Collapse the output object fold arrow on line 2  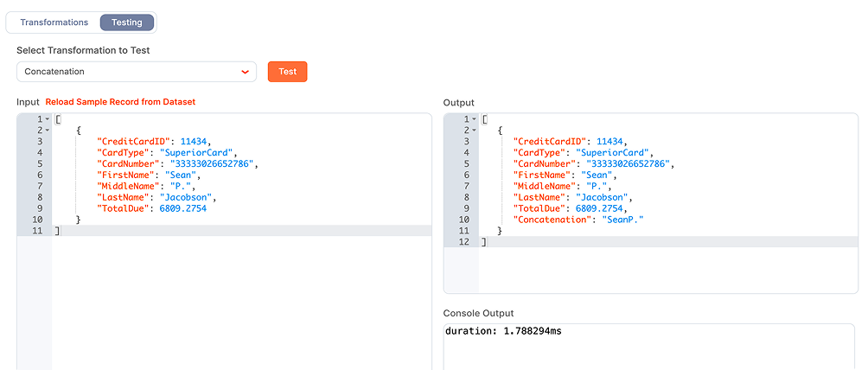coord(474,131)
